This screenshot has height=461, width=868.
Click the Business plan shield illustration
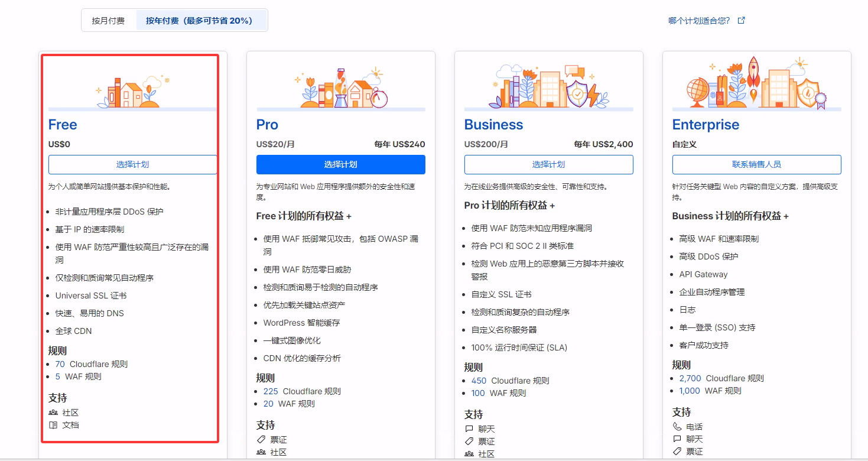coord(576,93)
